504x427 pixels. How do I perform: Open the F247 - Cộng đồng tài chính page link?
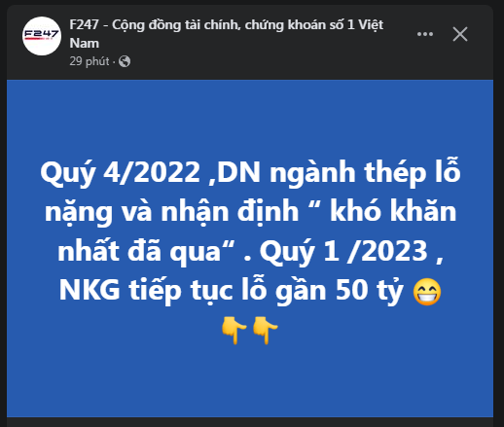click(x=226, y=25)
